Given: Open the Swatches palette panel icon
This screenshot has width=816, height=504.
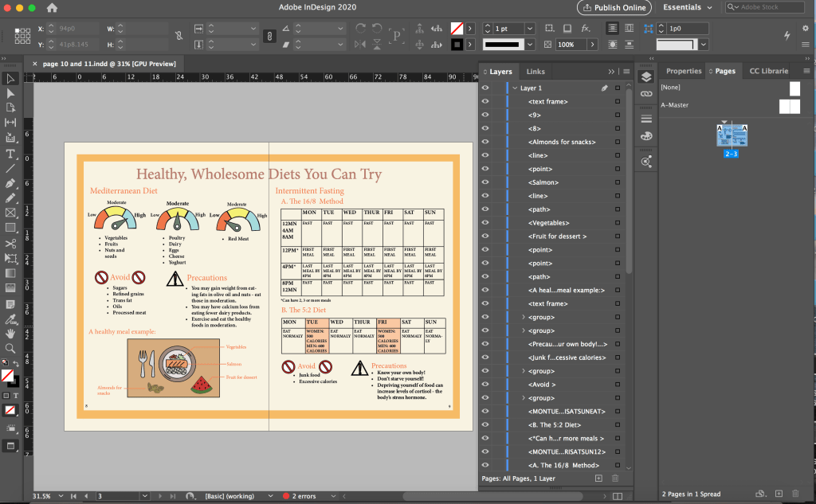Looking at the screenshot, I should [646, 136].
